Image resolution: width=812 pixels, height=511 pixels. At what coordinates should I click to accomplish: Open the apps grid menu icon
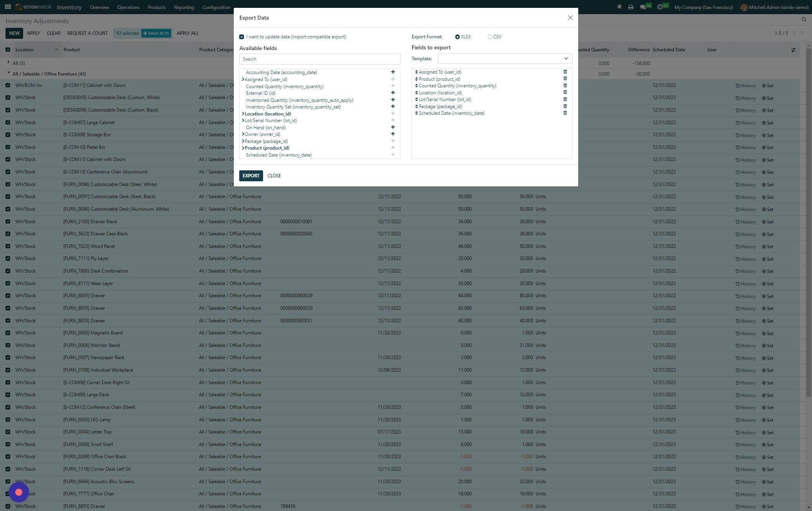tap(7, 7)
